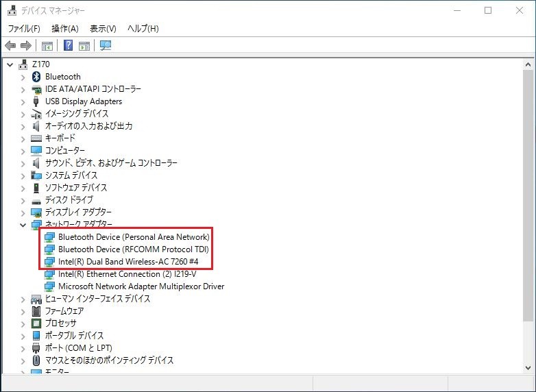Expand IDE ATA/ATAPI コントローラー
This screenshot has height=392, width=536.
23,90
